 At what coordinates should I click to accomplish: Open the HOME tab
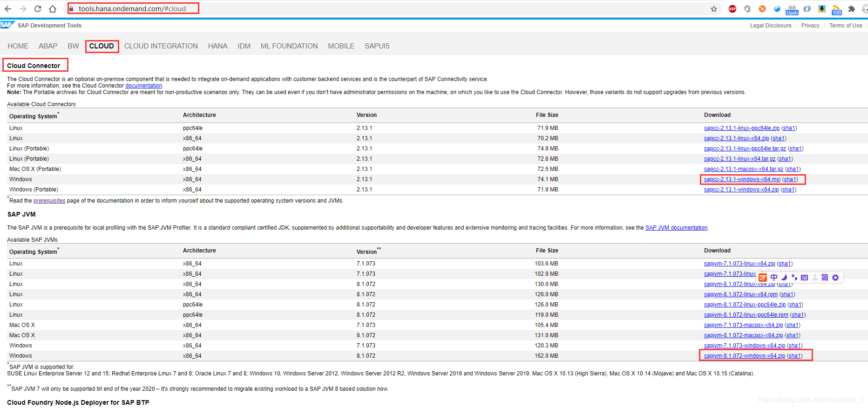18,46
